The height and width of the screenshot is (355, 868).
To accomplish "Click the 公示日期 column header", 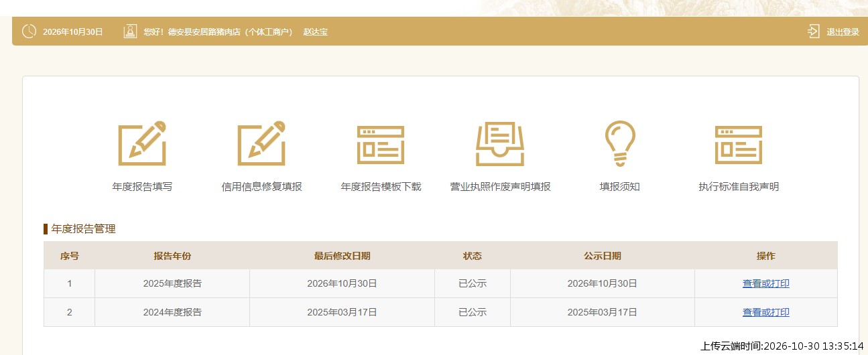I will (x=602, y=256).
